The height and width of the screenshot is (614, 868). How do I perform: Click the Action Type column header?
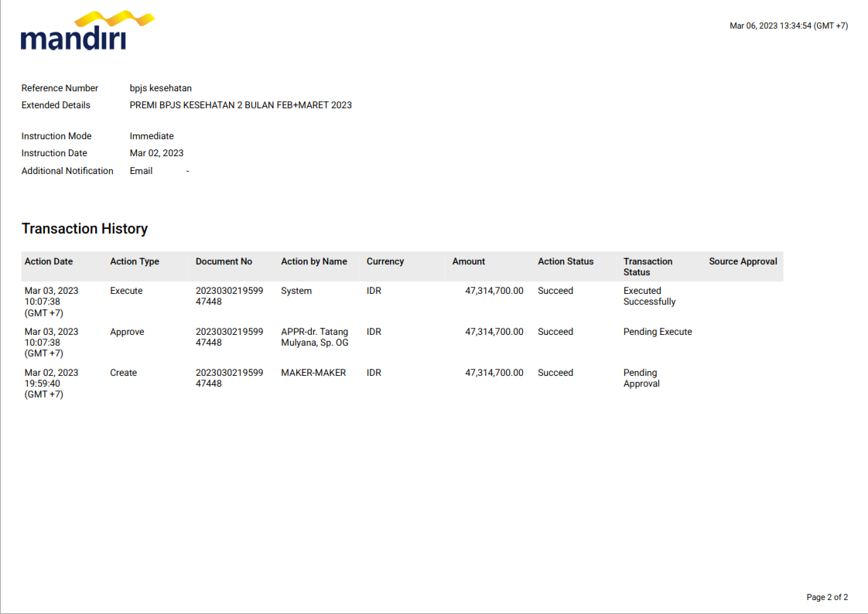pos(135,261)
